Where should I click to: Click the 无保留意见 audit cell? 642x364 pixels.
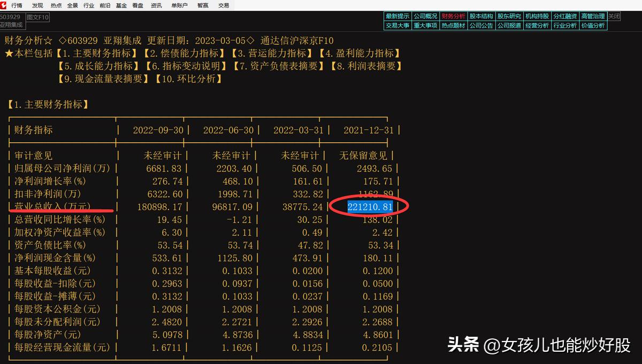[x=364, y=156]
